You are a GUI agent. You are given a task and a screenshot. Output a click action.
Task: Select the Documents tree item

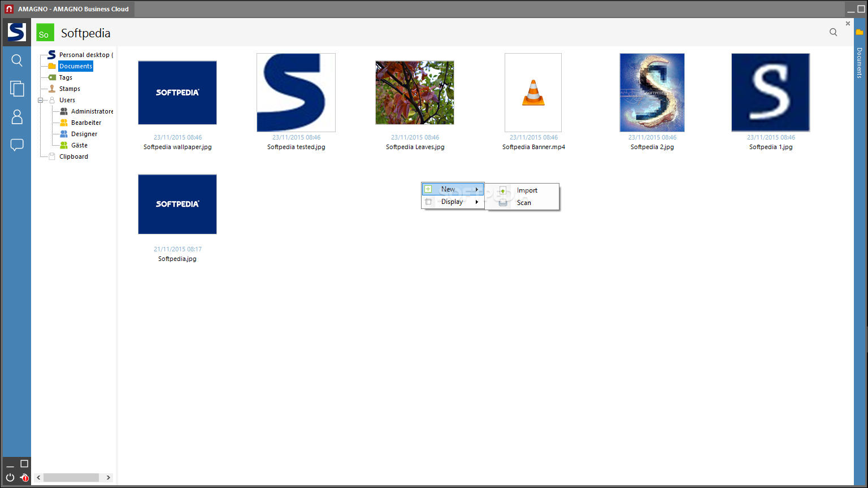click(x=76, y=66)
